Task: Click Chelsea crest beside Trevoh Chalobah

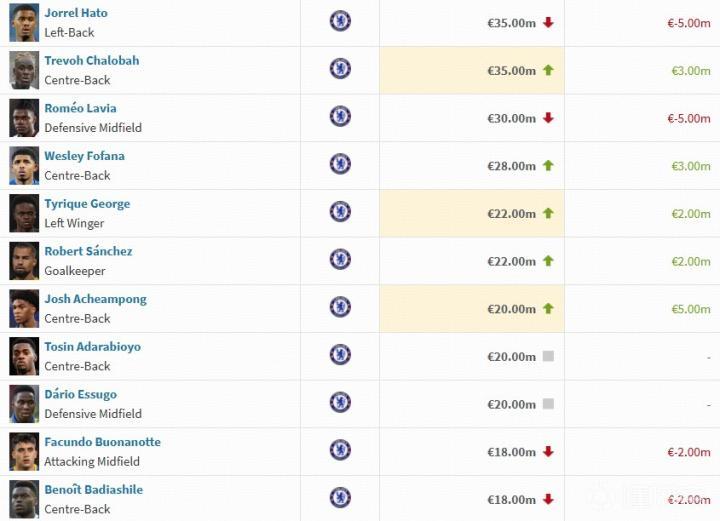Action: point(340,69)
